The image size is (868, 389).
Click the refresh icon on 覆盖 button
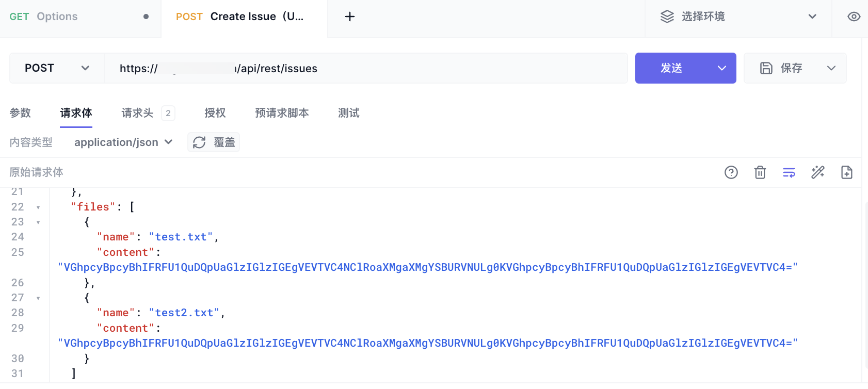pyautogui.click(x=199, y=142)
